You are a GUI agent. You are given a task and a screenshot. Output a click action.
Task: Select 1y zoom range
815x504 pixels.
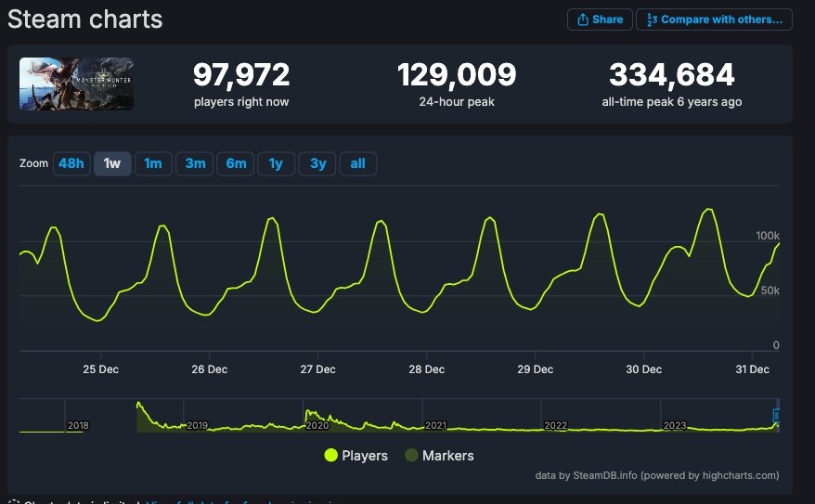(x=276, y=163)
